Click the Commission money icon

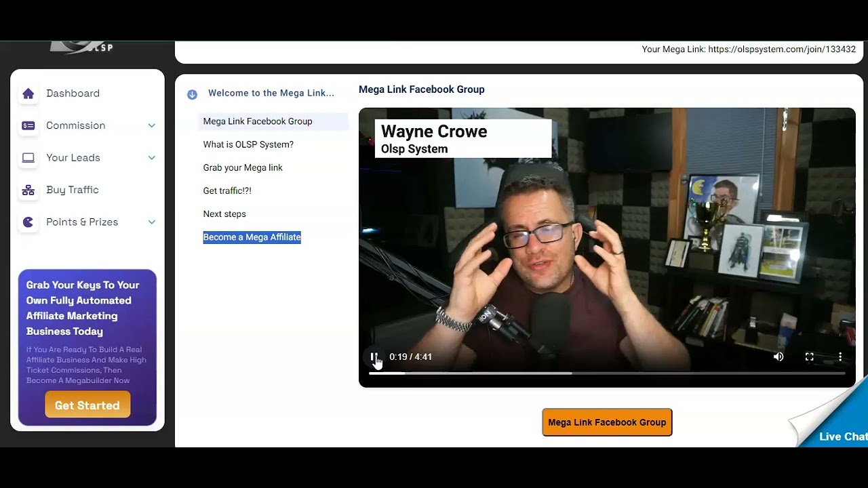click(x=28, y=125)
